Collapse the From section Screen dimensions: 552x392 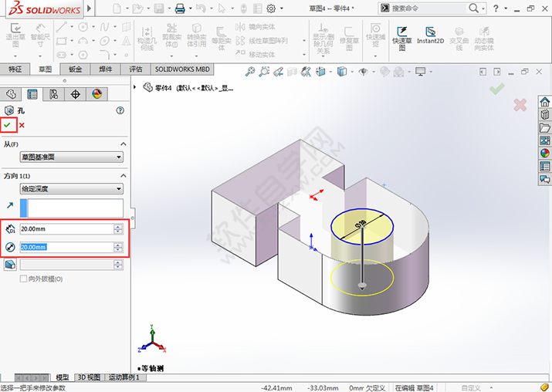pyautogui.click(x=124, y=144)
